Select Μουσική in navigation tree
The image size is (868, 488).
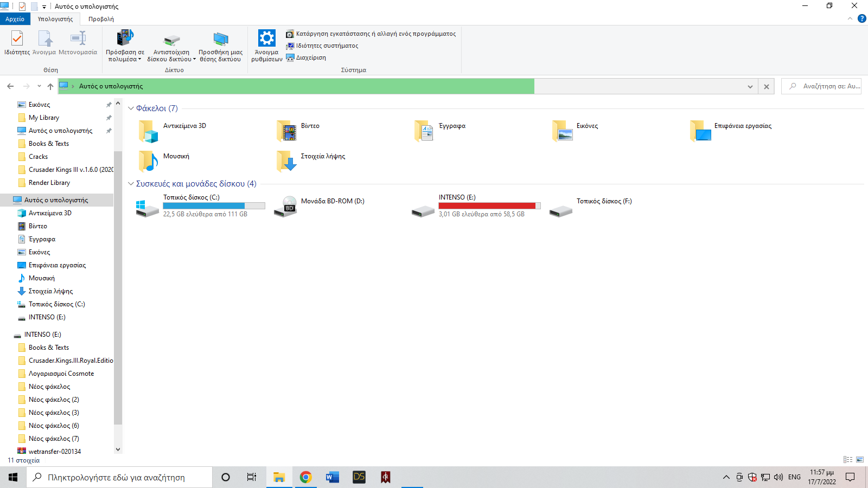[x=42, y=278]
